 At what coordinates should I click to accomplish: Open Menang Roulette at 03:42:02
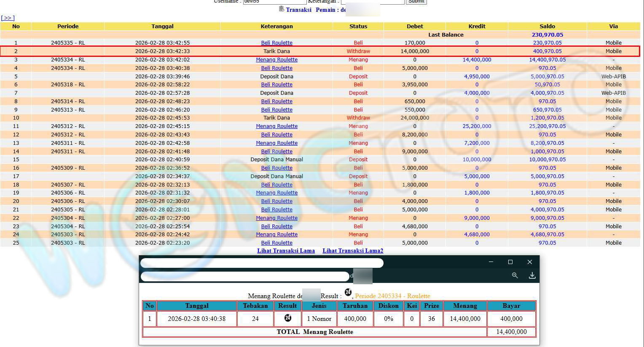pos(276,59)
